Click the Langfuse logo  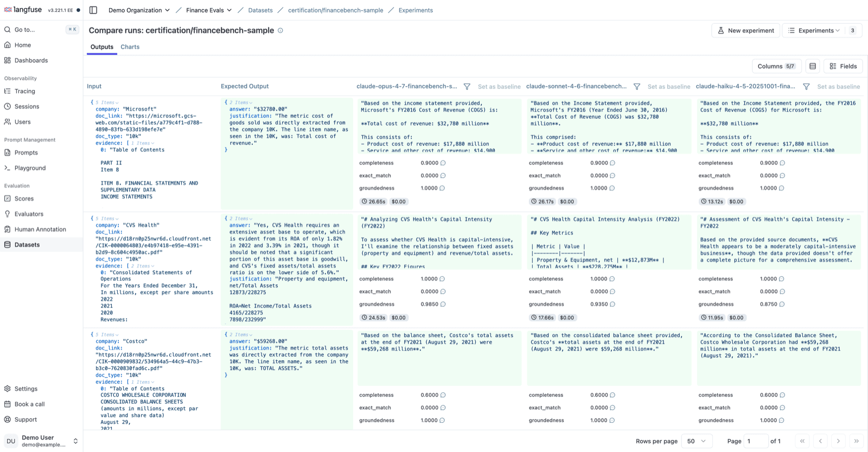click(x=23, y=10)
